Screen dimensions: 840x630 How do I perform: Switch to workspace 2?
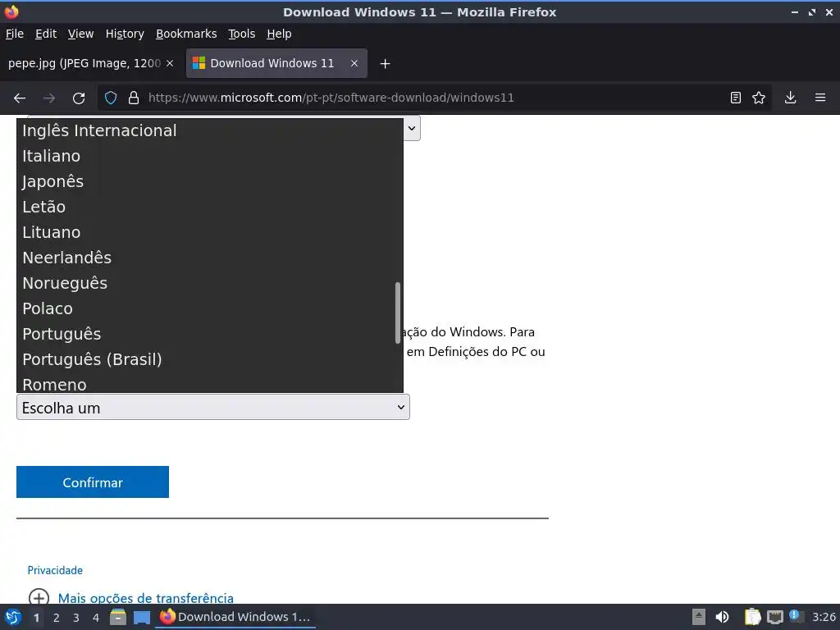pos(57,618)
